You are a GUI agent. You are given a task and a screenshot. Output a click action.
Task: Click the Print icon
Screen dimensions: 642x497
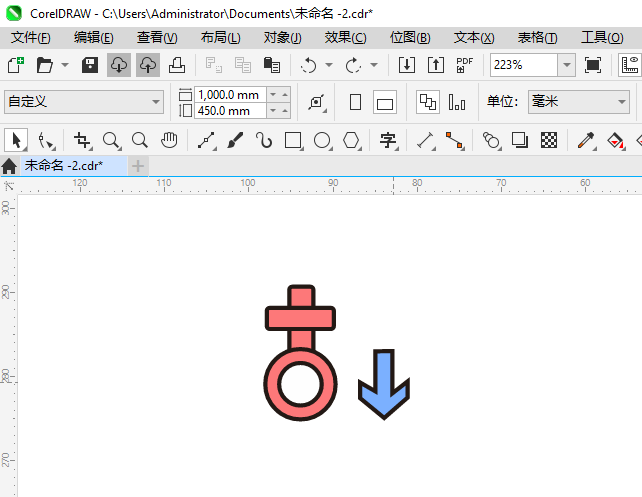(x=177, y=65)
